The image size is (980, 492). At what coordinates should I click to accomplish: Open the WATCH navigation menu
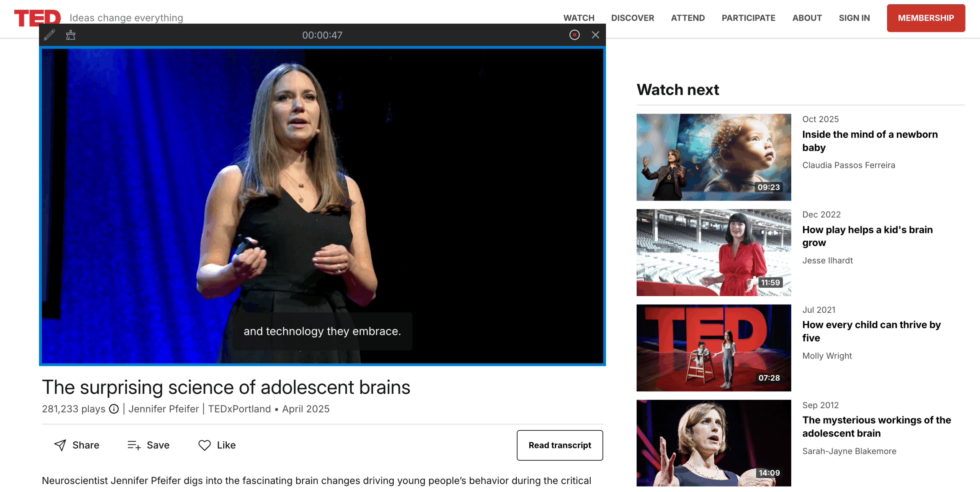coord(579,18)
